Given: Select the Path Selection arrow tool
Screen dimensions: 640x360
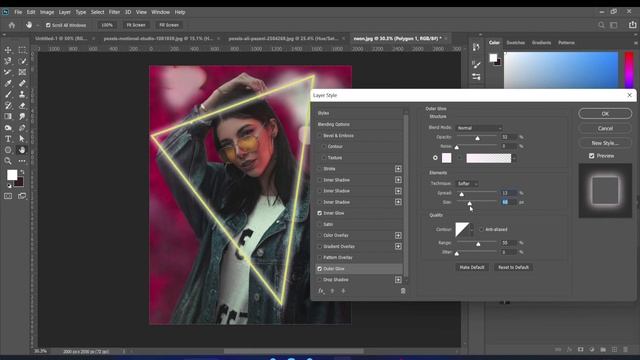Looking at the screenshot, I should coord(22,139).
